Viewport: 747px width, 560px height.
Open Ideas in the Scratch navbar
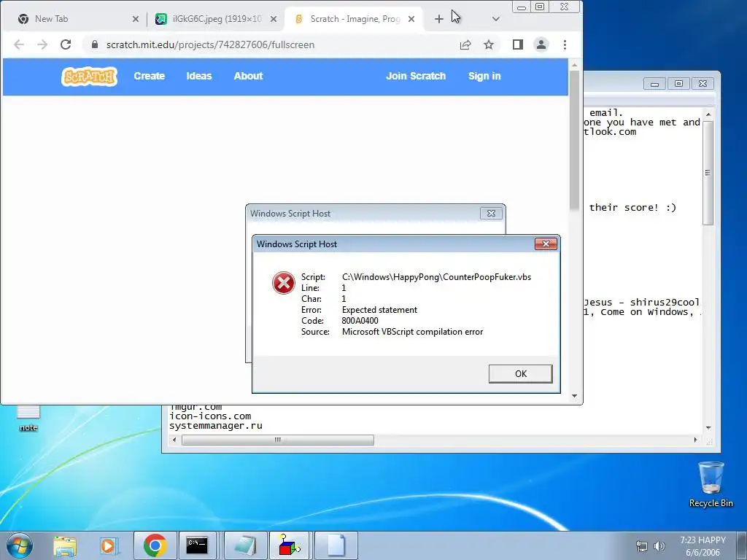[x=199, y=76]
